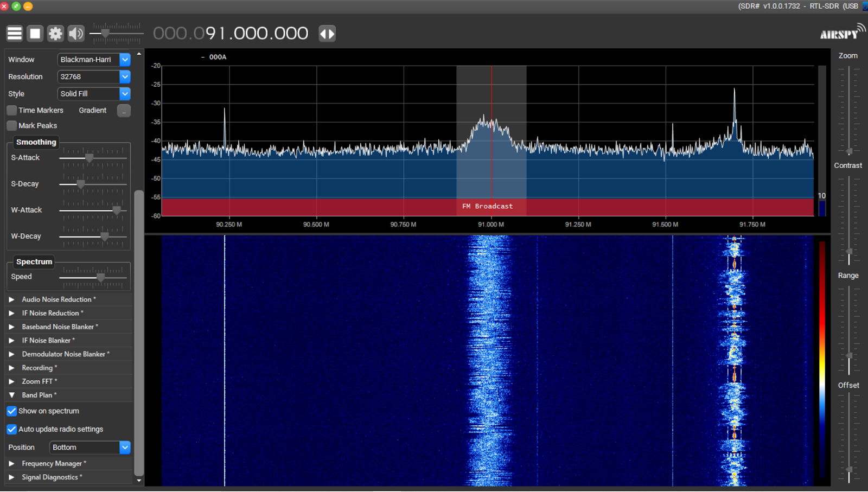Enable Mark Peaks
Image resolution: width=868 pixels, height=492 pixels.
point(11,125)
